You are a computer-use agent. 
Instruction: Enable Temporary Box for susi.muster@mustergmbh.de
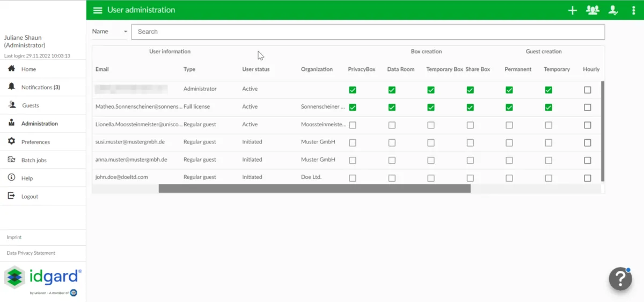pyautogui.click(x=431, y=143)
